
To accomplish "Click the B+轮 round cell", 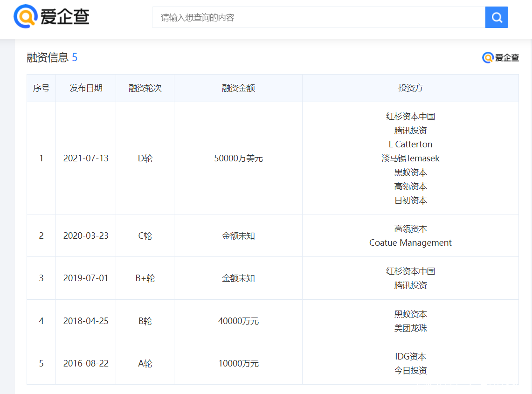I will (x=145, y=278).
